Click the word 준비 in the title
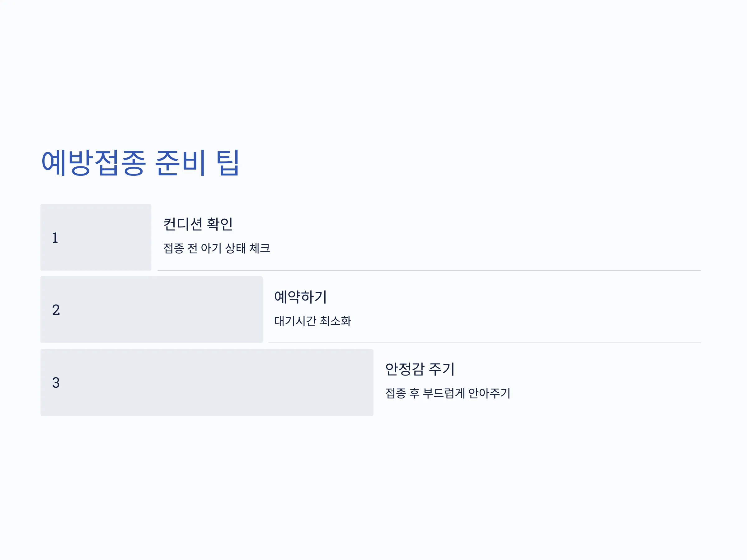 180,163
